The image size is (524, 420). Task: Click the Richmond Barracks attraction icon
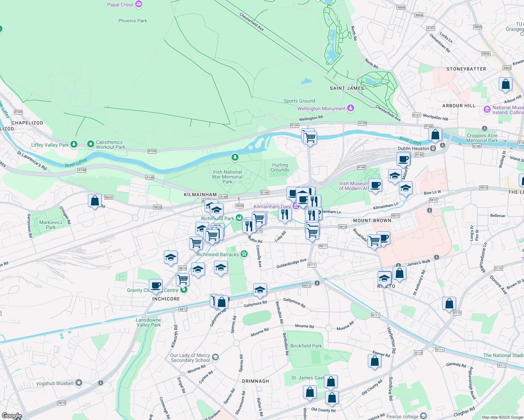point(244,254)
